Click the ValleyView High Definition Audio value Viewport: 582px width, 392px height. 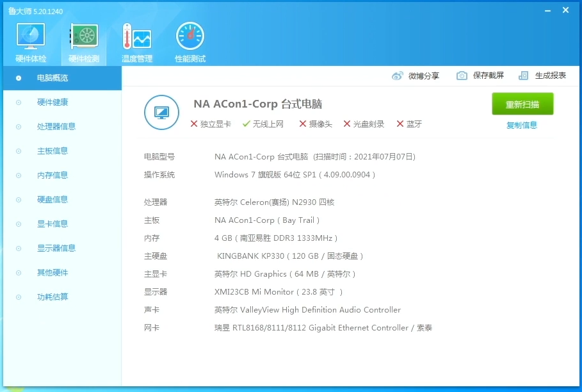(307, 310)
